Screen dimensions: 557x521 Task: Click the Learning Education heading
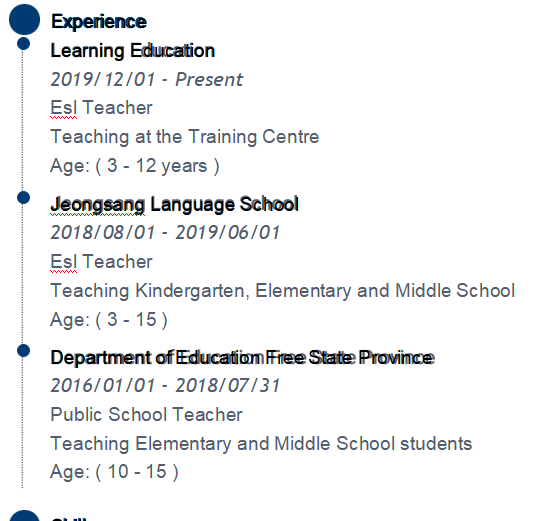coord(133,50)
